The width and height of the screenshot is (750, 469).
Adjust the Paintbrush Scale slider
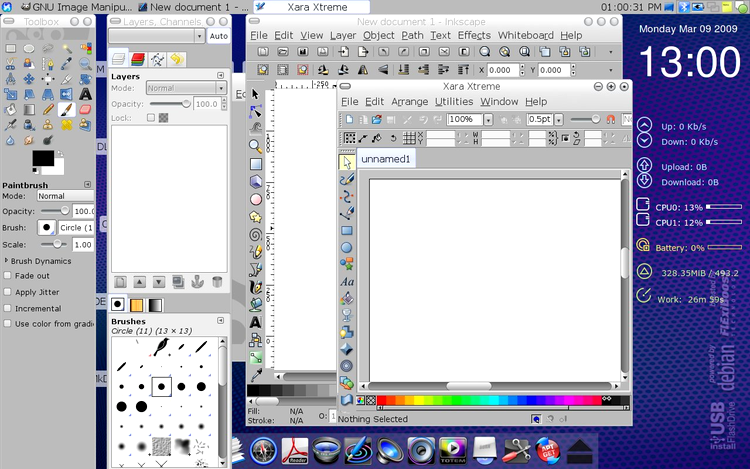tap(55, 244)
